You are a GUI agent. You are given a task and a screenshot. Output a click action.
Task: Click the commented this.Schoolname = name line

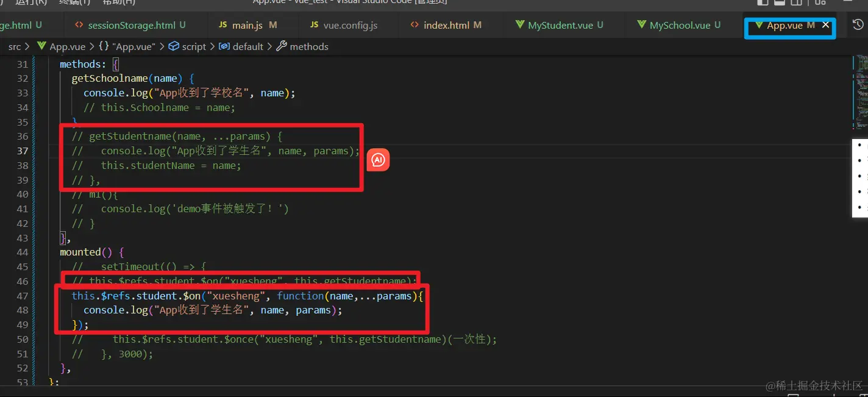click(x=160, y=107)
